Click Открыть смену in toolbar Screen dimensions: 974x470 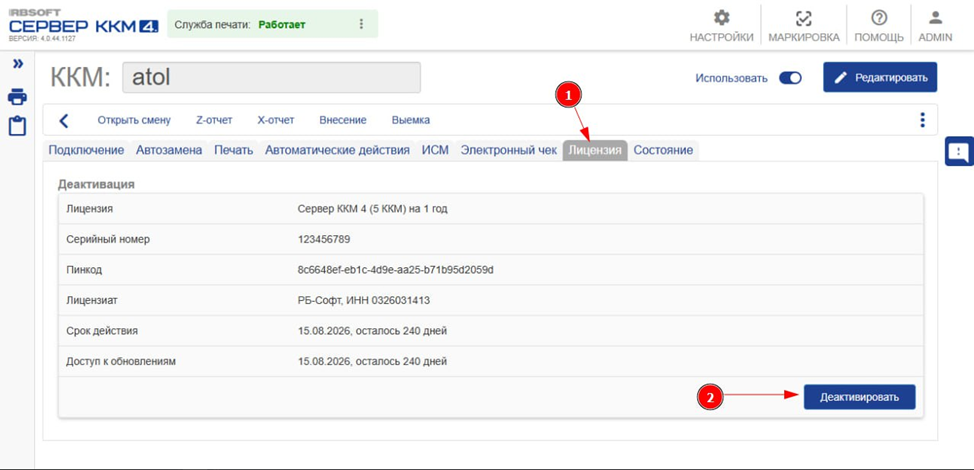[134, 120]
